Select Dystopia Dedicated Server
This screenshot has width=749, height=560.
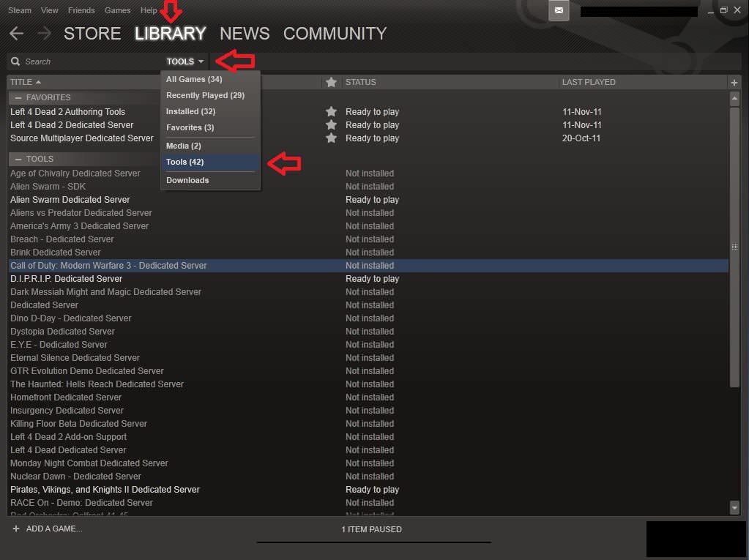click(x=62, y=332)
